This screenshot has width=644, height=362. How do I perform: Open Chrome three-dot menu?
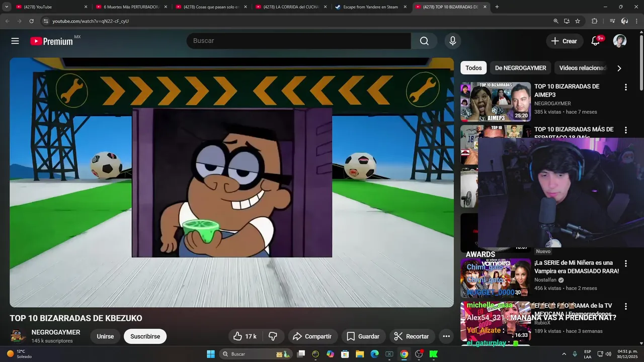636,21
